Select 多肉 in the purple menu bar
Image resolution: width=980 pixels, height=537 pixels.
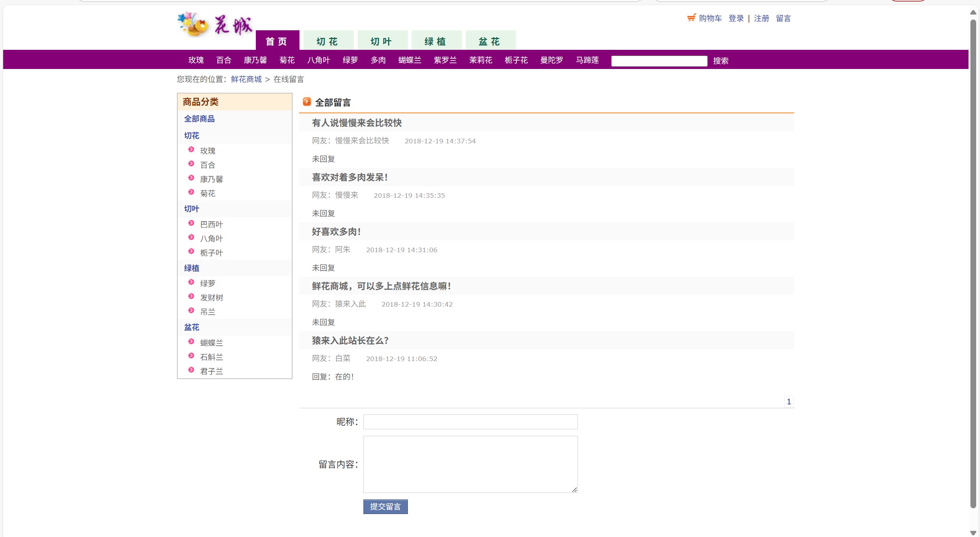[378, 60]
